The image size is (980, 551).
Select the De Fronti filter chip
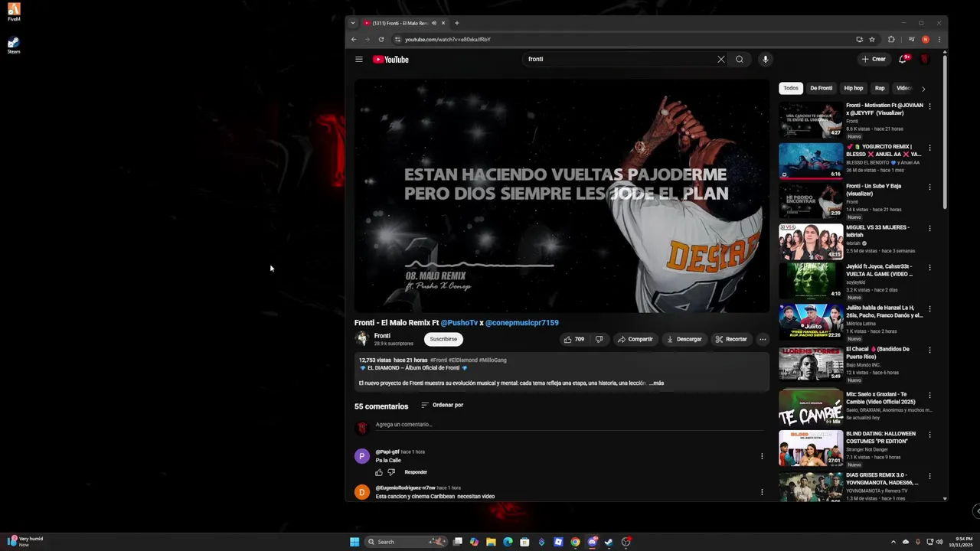[821, 88]
